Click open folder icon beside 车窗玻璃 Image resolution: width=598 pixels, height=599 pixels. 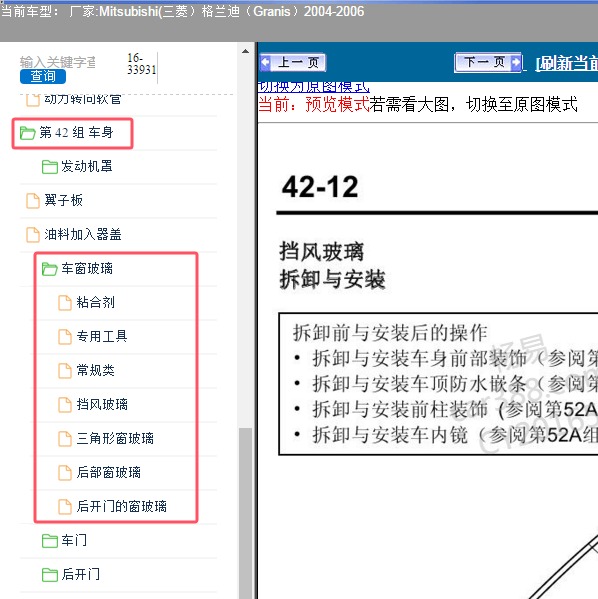[x=50, y=269]
